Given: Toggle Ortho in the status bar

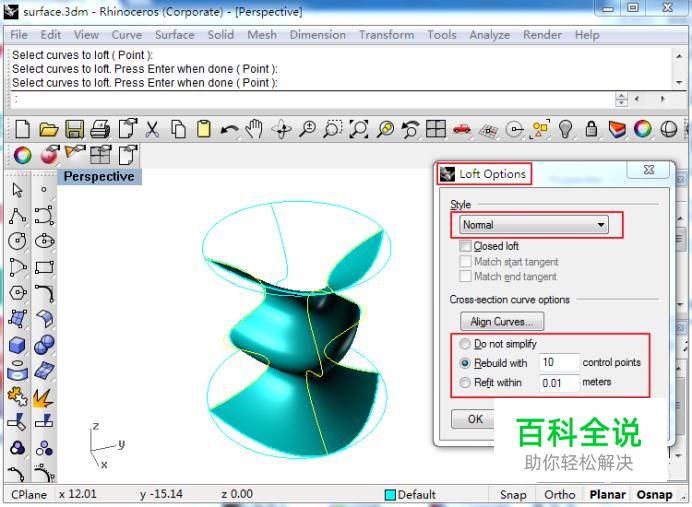Looking at the screenshot, I should 560,495.
